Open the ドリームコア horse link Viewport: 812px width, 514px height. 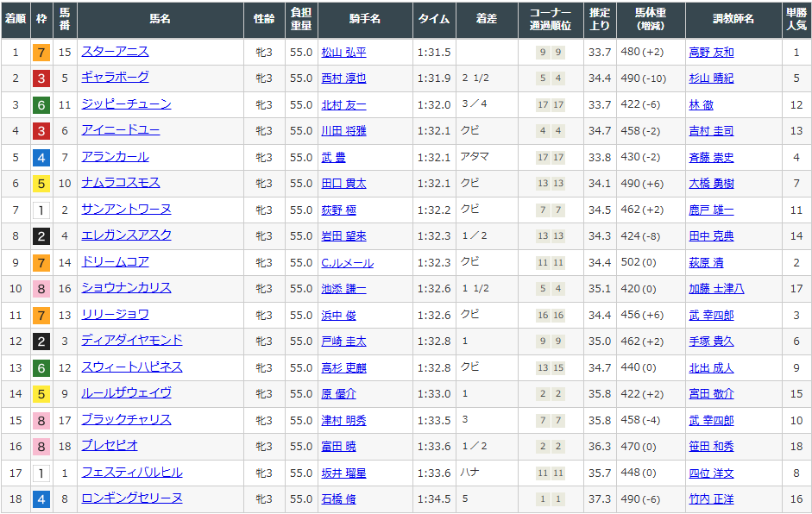pos(115,262)
